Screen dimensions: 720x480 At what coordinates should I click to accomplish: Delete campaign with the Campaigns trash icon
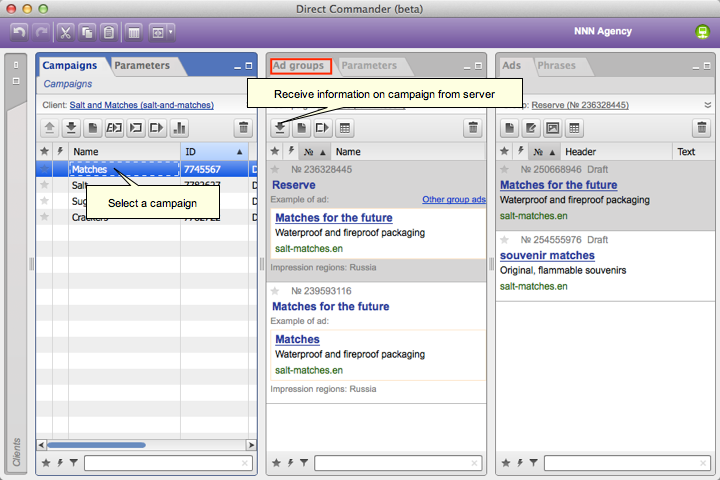243,128
